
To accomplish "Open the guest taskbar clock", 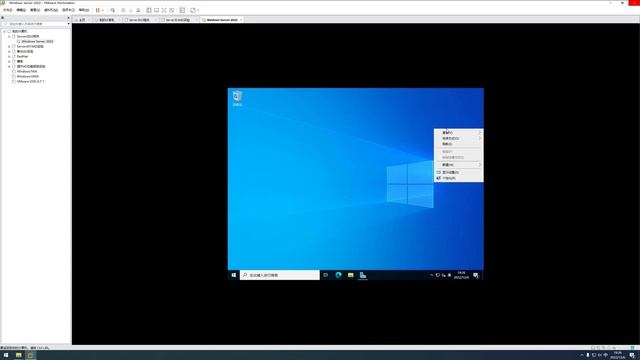I will point(461,275).
